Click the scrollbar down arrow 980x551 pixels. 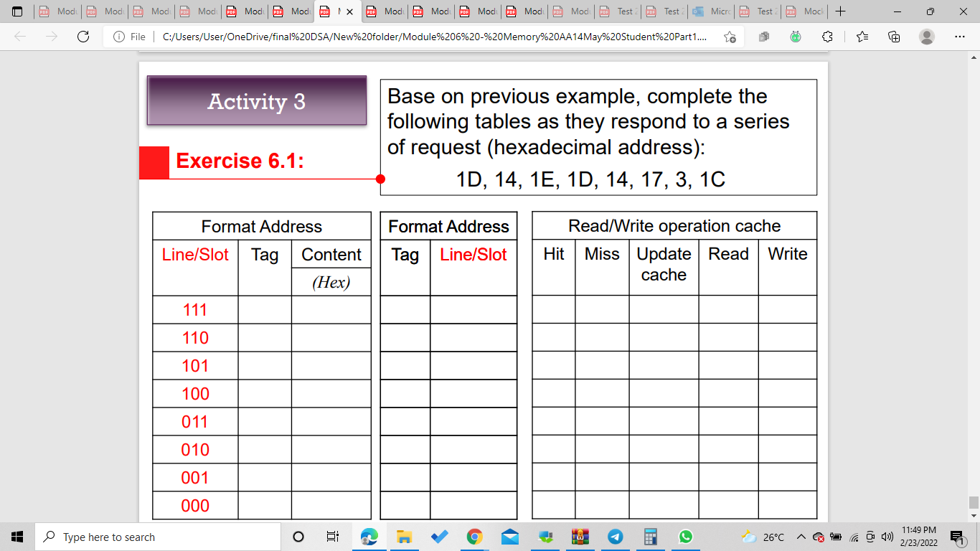pyautogui.click(x=974, y=516)
